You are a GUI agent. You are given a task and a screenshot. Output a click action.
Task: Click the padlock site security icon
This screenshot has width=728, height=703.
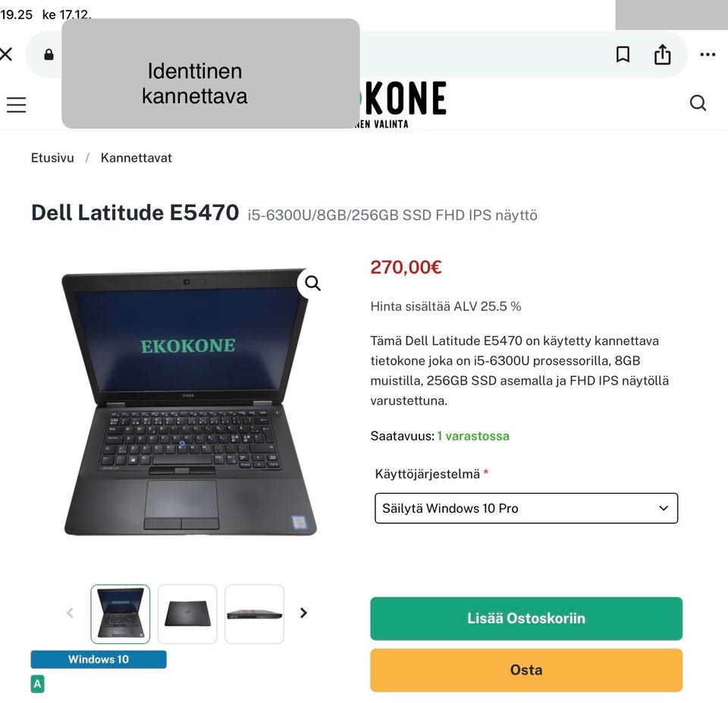[49, 55]
